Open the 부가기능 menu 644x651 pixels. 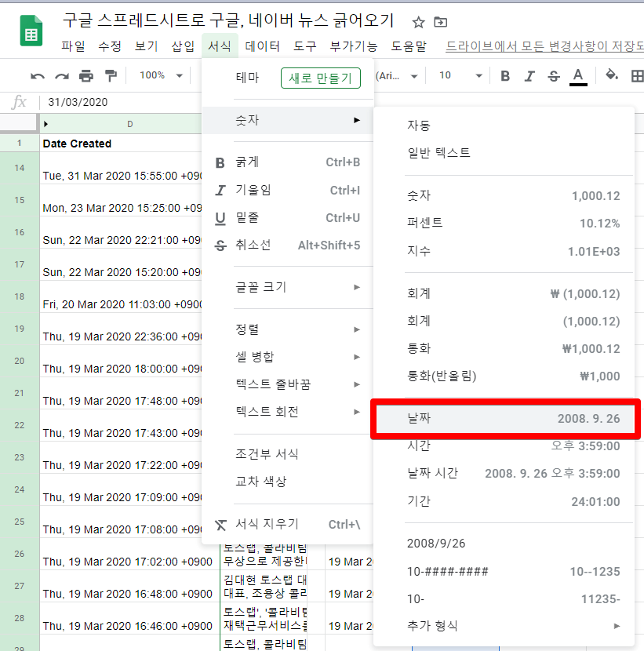(353, 46)
